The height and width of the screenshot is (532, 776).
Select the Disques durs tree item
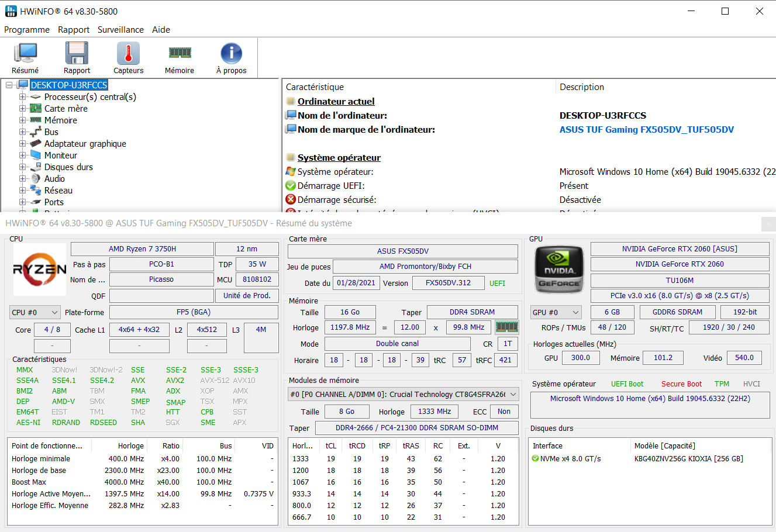click(68, 167)
